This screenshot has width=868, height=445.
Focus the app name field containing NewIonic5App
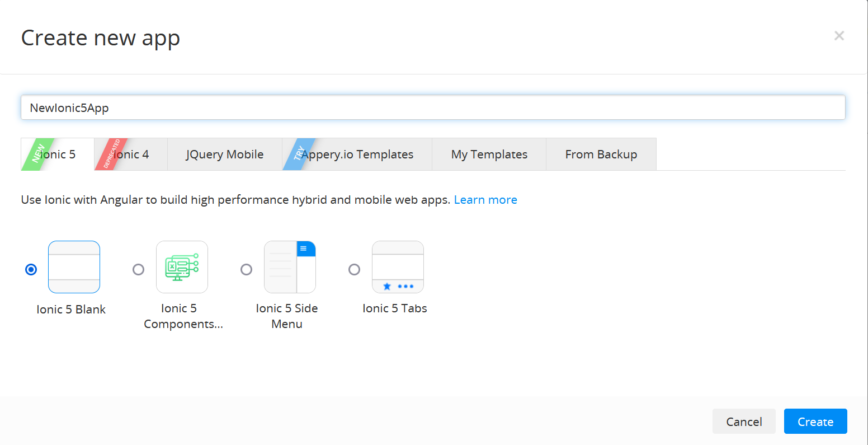coord(433,107)
